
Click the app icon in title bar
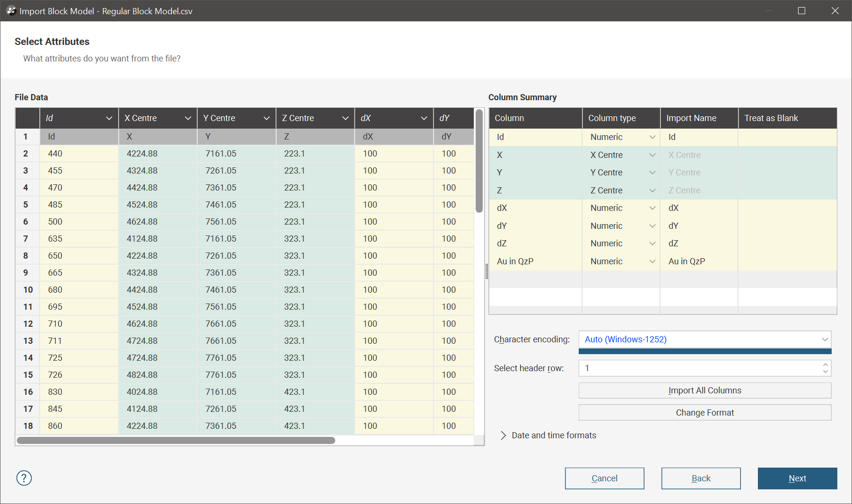point(11,11)
